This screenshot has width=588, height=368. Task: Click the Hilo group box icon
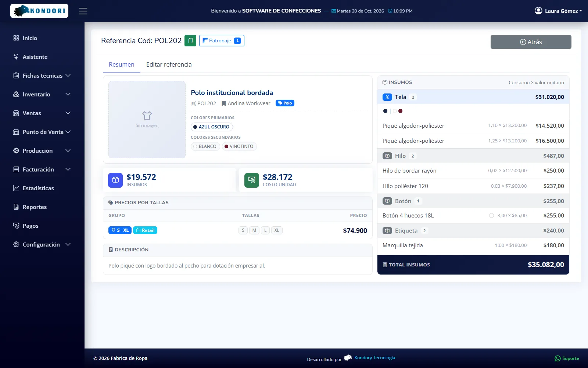coord(387,156)
